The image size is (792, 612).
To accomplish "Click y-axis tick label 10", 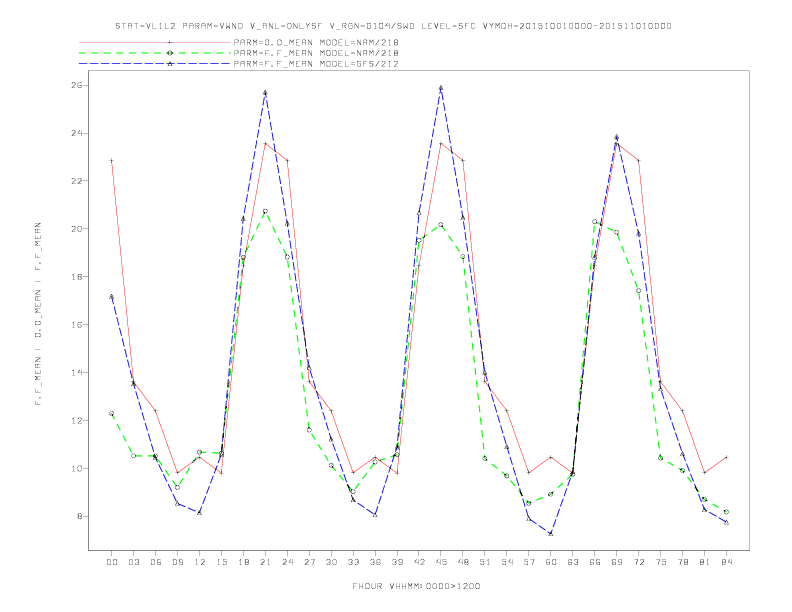I will tap(77, 469).
